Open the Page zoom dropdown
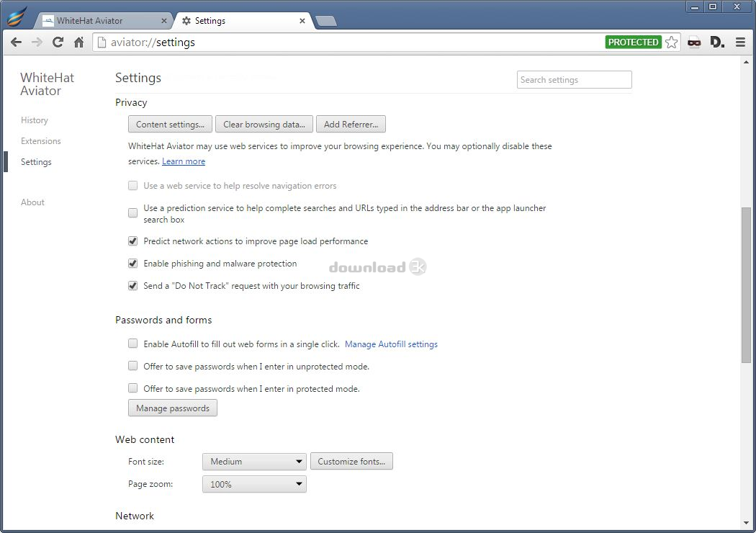Viewport: 756px width, 533px height. pos(255,484)
